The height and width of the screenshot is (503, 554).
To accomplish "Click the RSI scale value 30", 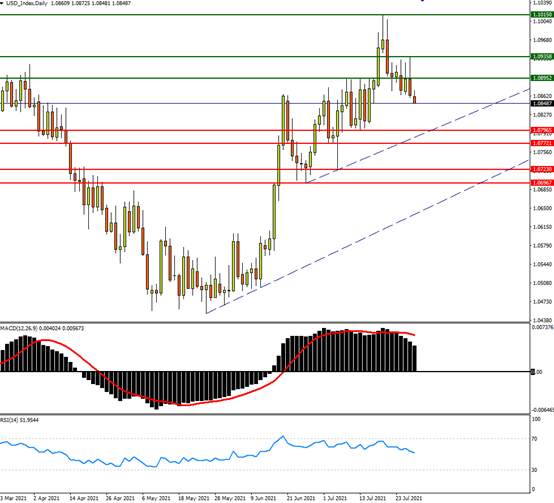I will (x=534, y=470).
